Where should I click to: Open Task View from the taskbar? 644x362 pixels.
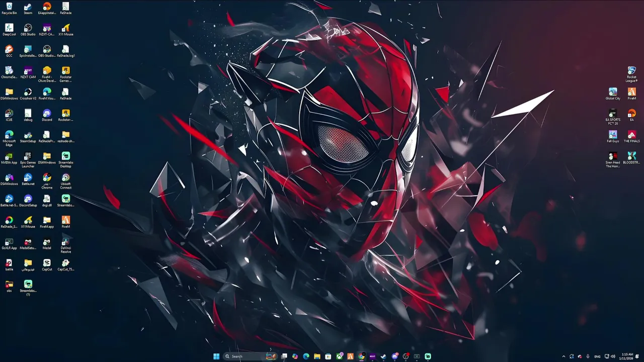tap(284, 356)
